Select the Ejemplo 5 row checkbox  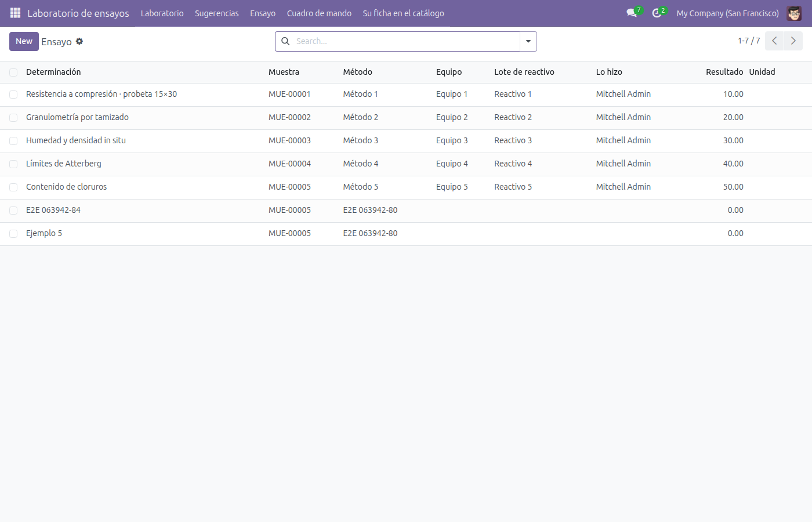pyautogui.click(x=13, y=234)
